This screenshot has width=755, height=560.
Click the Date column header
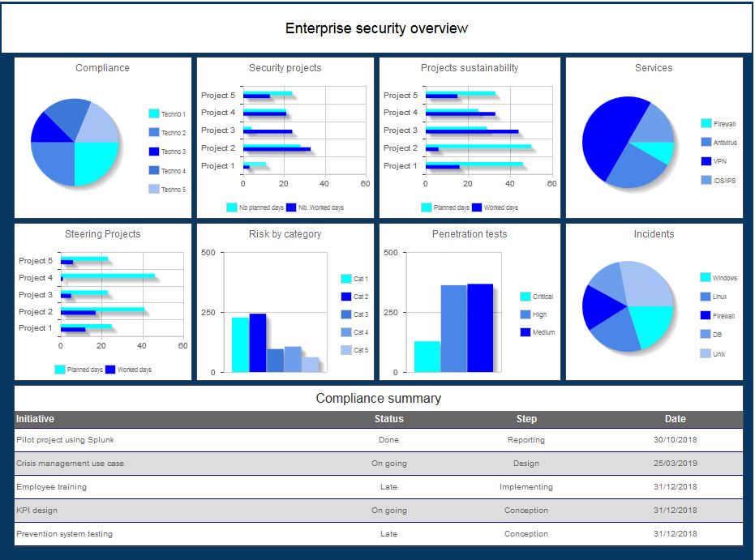coord(675,418)
